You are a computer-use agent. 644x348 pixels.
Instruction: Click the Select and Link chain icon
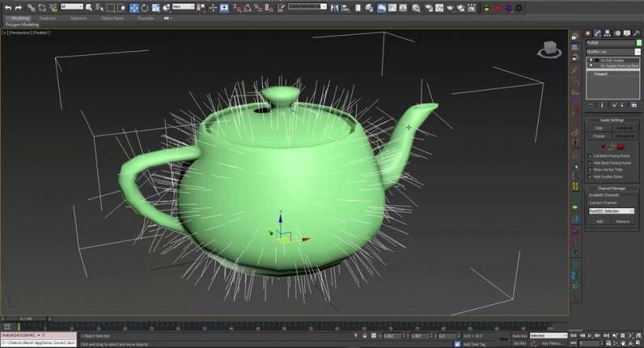(x=31, y=7)
